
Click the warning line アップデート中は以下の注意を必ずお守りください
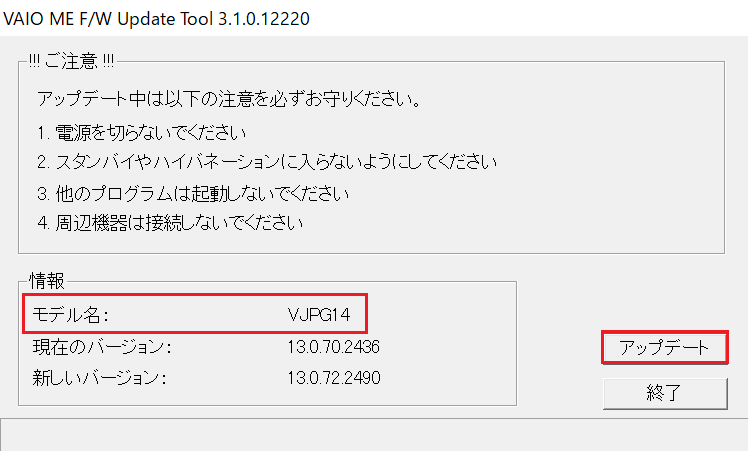(x=229, y=99)
